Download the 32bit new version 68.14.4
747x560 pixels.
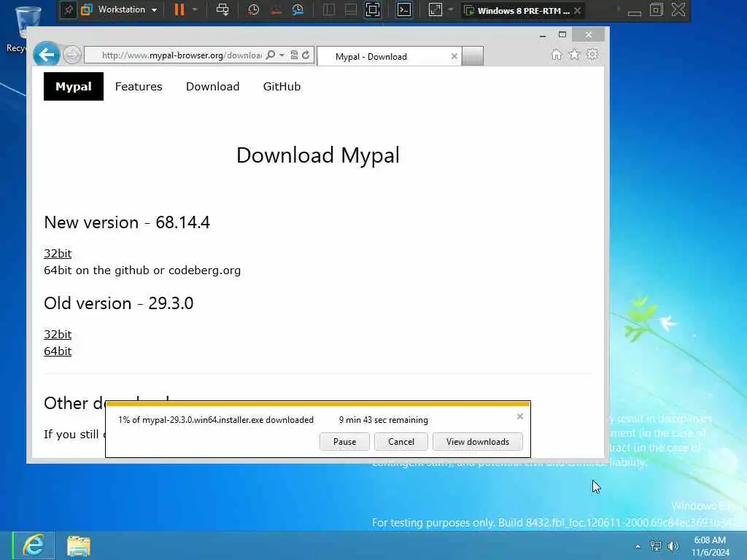[58, 253]
